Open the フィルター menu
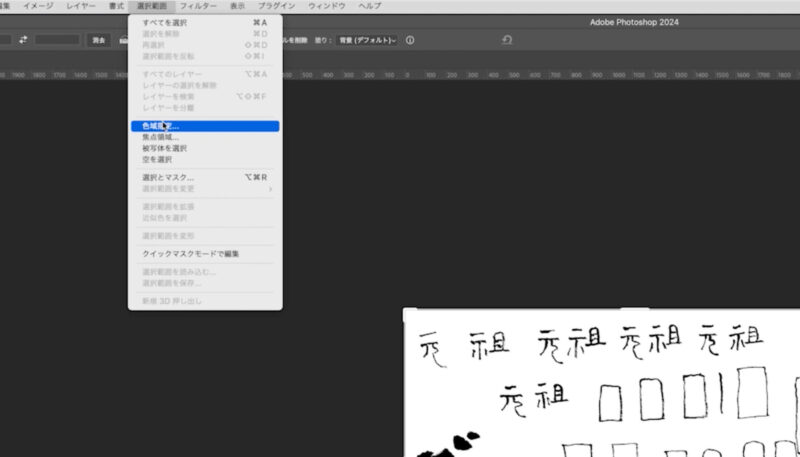The width and height of the screenshot is (800, 457). 198,6
